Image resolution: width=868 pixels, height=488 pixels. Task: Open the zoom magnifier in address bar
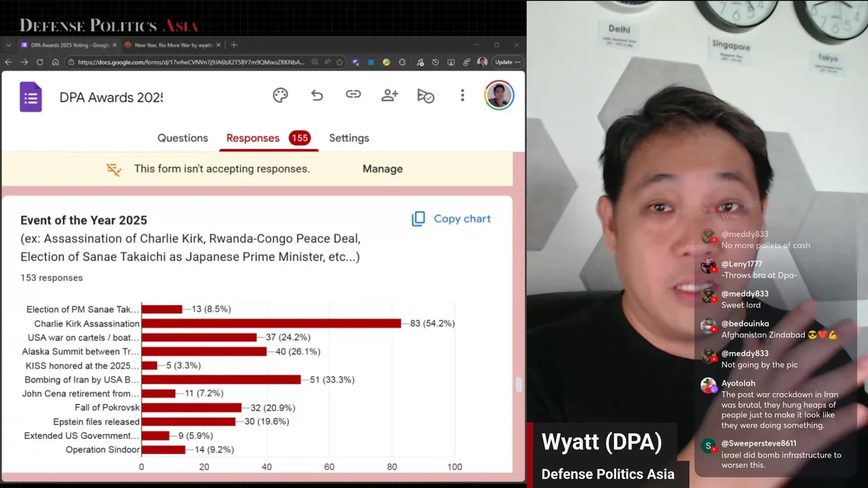(x=315, y=62)
